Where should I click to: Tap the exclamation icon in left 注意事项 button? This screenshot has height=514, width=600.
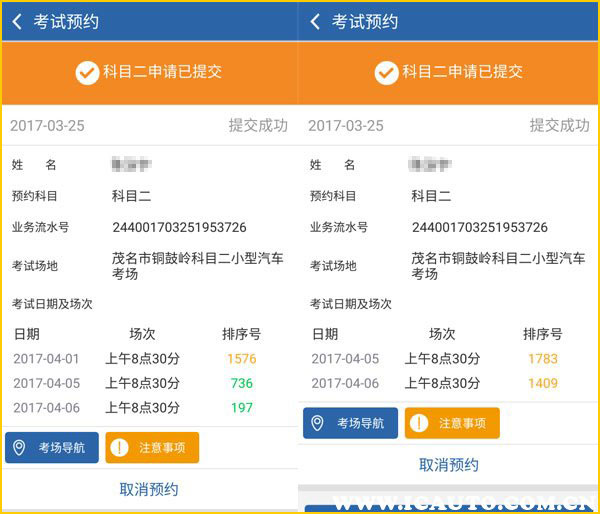[121, 447]
